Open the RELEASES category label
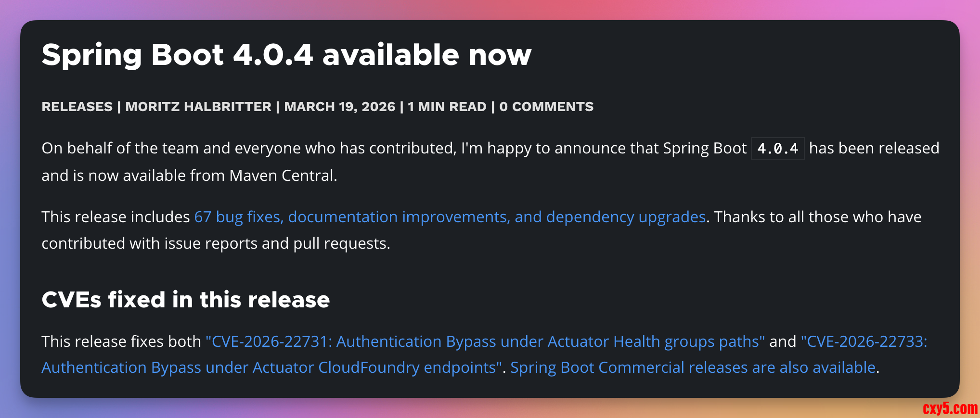This screenshot has width=980, height=418. coord(77,107)
